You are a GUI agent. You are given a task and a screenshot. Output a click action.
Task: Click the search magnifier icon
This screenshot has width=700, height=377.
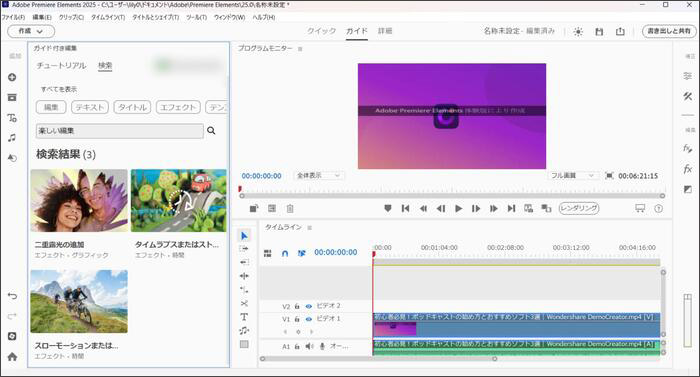pos(211,130)
